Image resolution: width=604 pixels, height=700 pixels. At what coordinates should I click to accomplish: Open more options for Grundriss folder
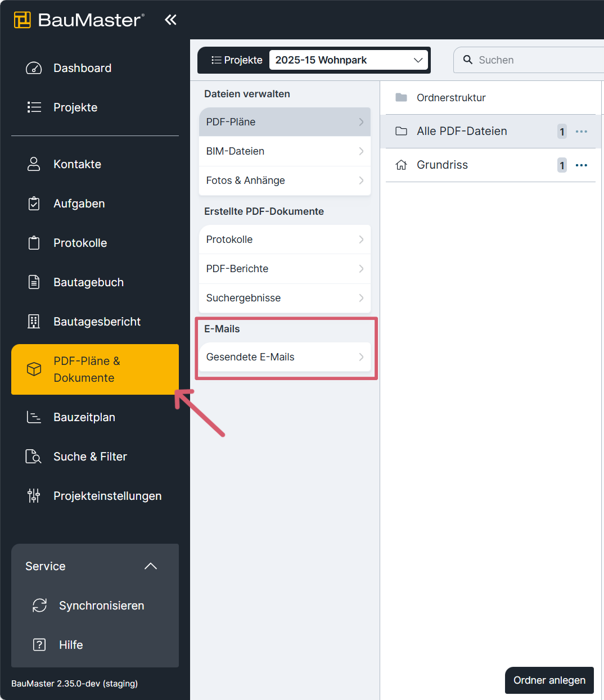[x=582, y=165]
